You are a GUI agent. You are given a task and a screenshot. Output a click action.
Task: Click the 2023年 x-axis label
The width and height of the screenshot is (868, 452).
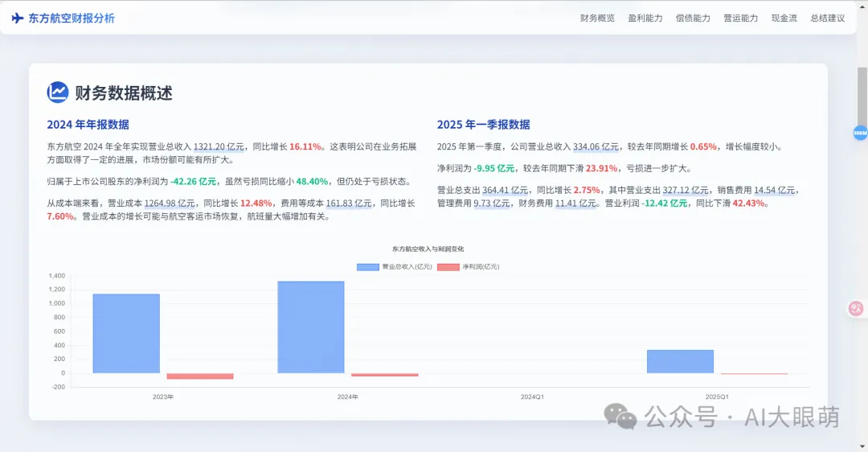(163, 397)
